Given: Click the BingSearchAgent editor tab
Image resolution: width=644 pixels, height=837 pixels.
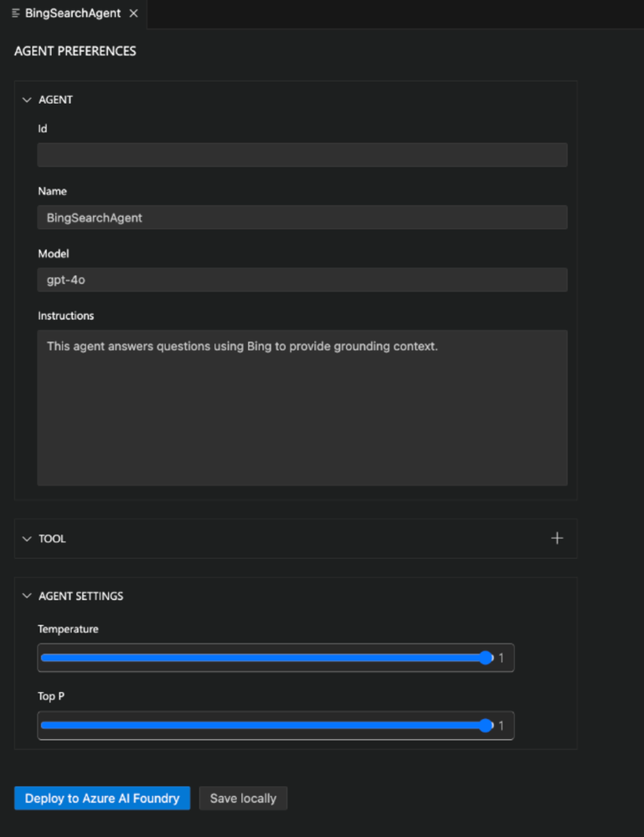Looking at the screenshot, I should click(x=73, y=13).
